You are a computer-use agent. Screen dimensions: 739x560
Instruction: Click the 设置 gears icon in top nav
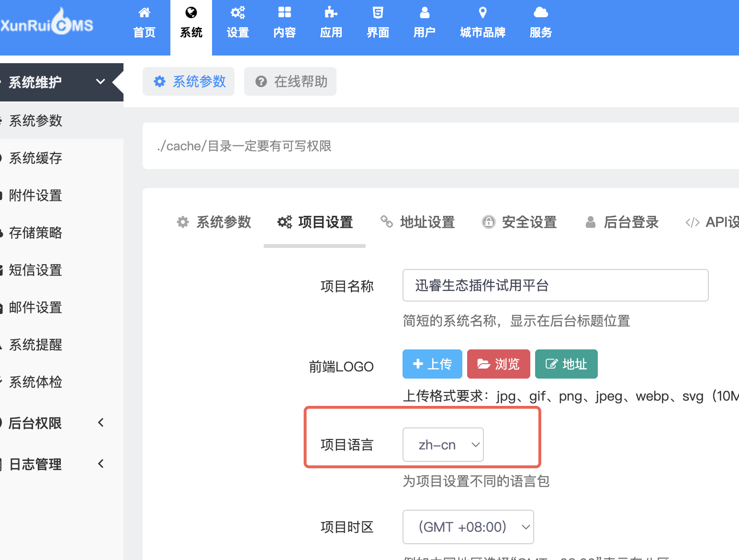pyautogui.click(x=238, y=12)
